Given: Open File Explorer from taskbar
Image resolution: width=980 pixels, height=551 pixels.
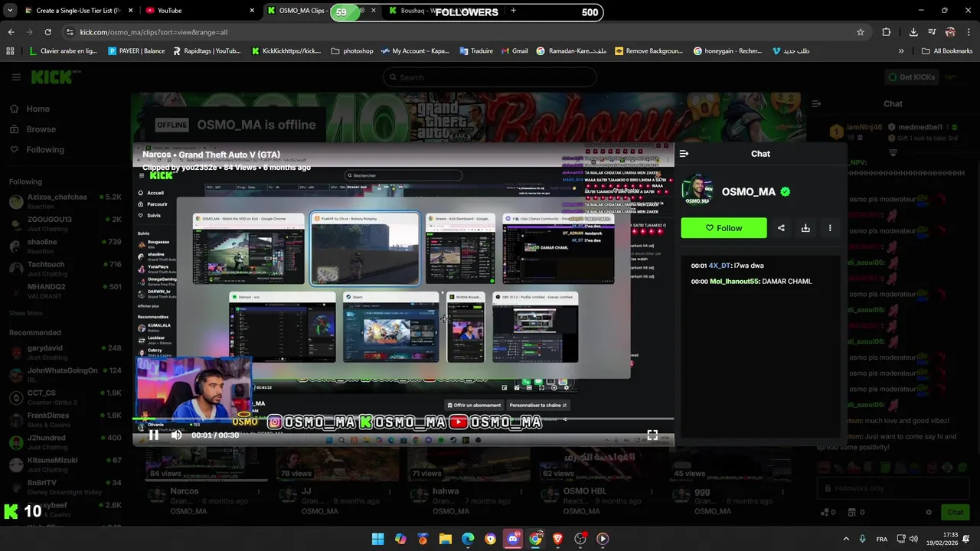Looking at the screenshot, I should click(x=445, y=539).
